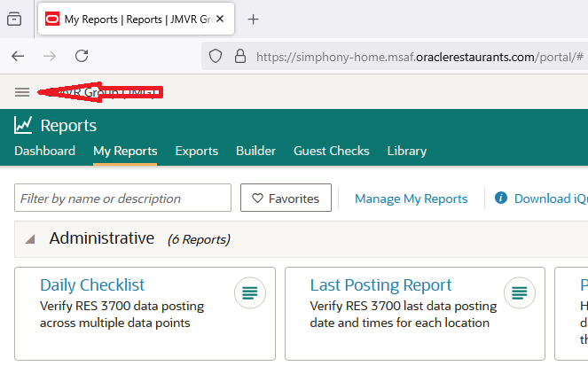Switch to the Dashboard tab
The width and height of the screenshot is (588, 366).
click(x=44, y=151)
